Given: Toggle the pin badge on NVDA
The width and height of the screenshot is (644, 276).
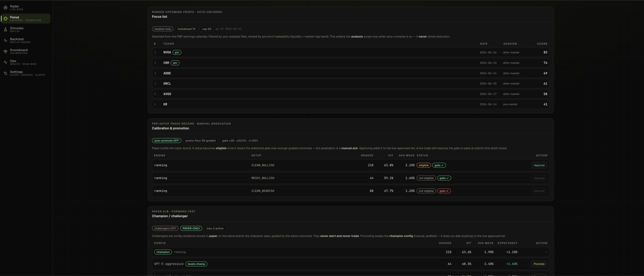Looking at the screenshot, I should coord(177,52).
